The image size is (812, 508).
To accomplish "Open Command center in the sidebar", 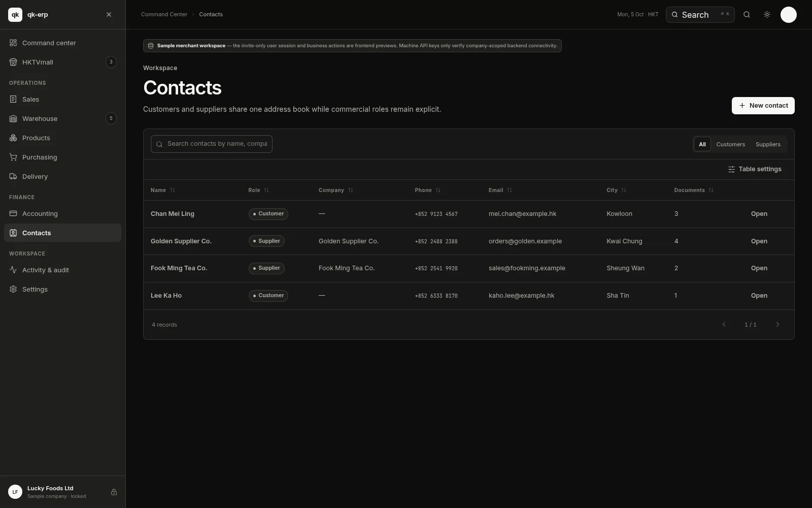I will pos(62,43).
